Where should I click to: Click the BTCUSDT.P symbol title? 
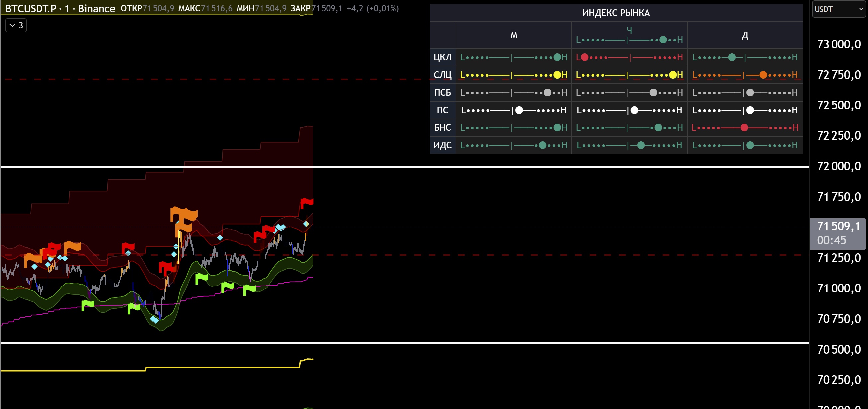[31, 8]
